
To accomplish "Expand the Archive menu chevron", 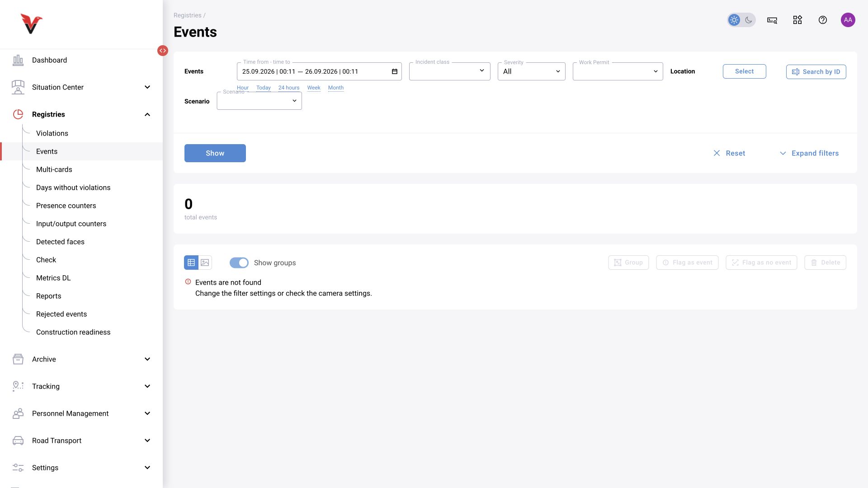I will [147, 359].
